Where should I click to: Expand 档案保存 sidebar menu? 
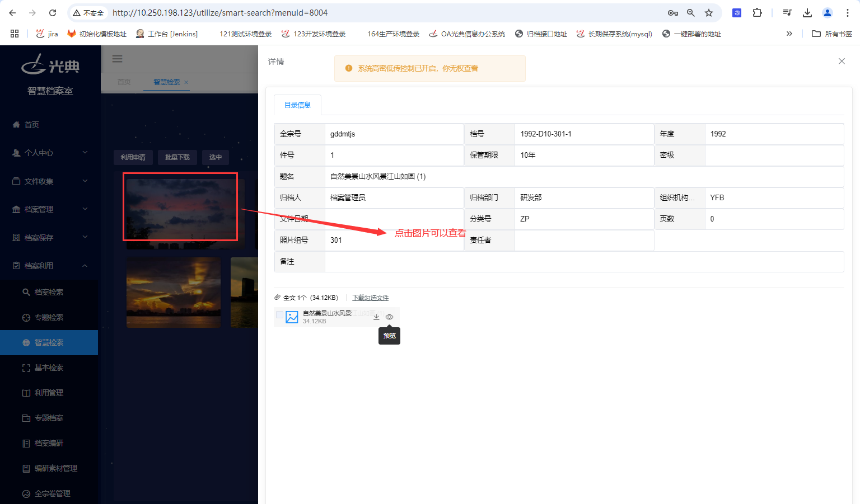pos(49,238)
